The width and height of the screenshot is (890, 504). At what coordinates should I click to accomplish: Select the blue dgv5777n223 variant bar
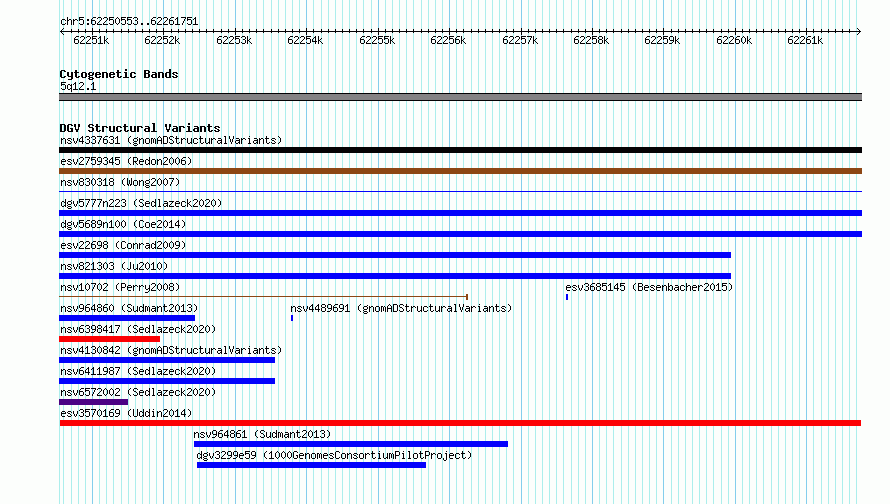coord(460,213)
